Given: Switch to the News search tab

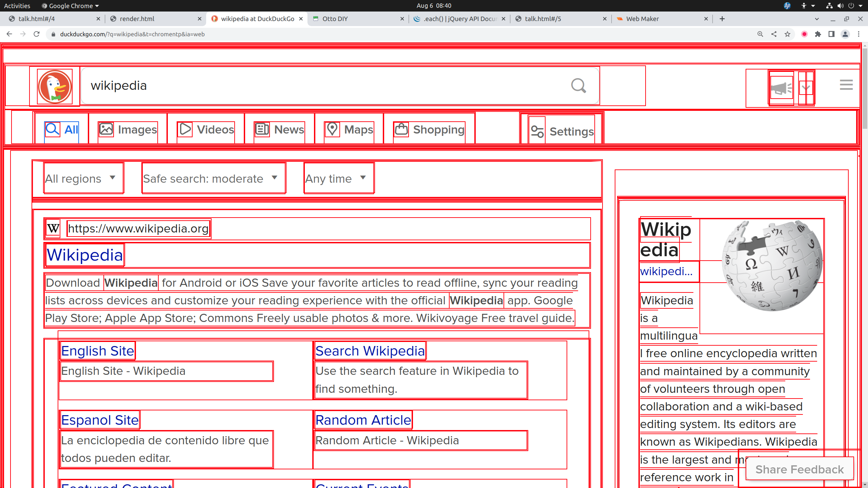Looking at the screenshot, I should [x=279, y=130].
